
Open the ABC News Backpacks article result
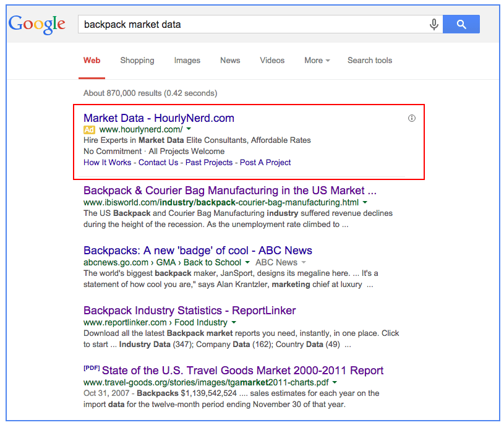tap(197, 251)
